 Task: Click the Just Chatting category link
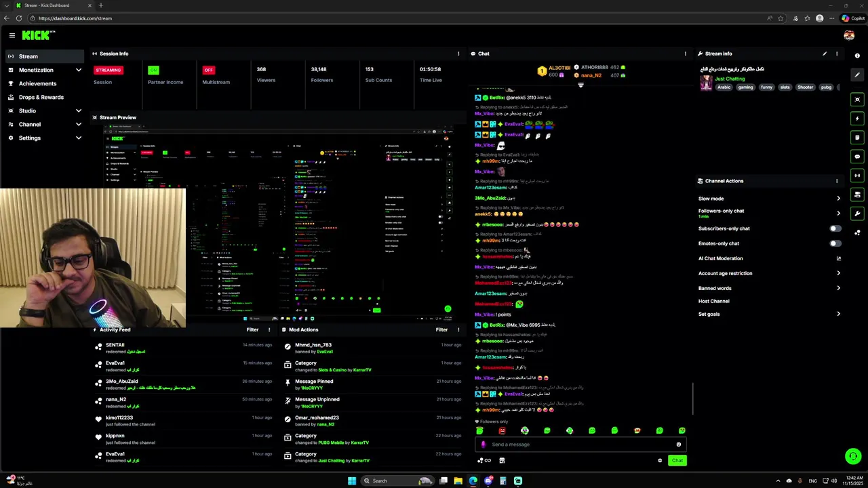730,79
